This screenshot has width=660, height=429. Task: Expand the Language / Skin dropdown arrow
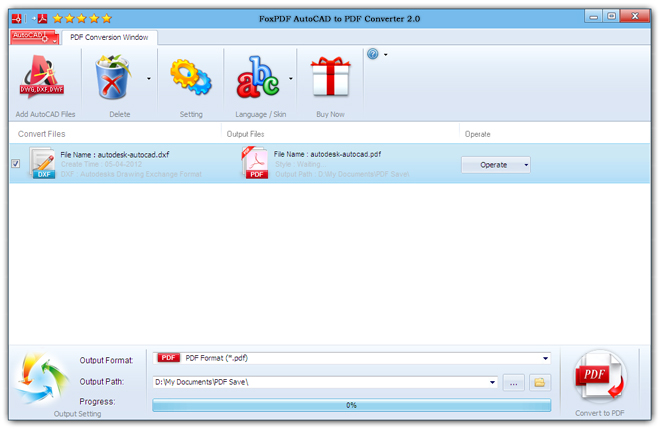pos(291,78)
